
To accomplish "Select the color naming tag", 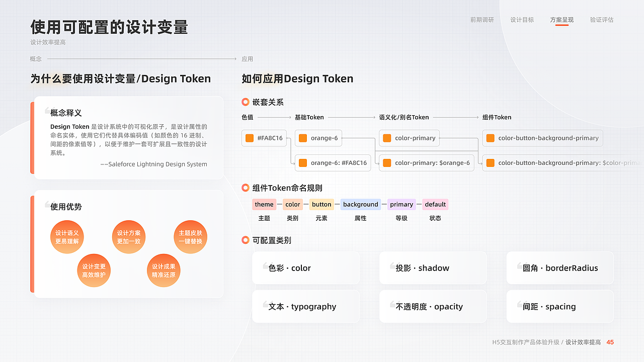I will 293,204.
